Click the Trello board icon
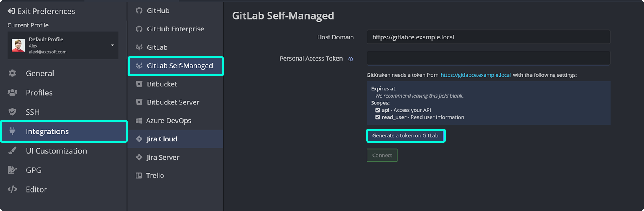 (139, 176)
